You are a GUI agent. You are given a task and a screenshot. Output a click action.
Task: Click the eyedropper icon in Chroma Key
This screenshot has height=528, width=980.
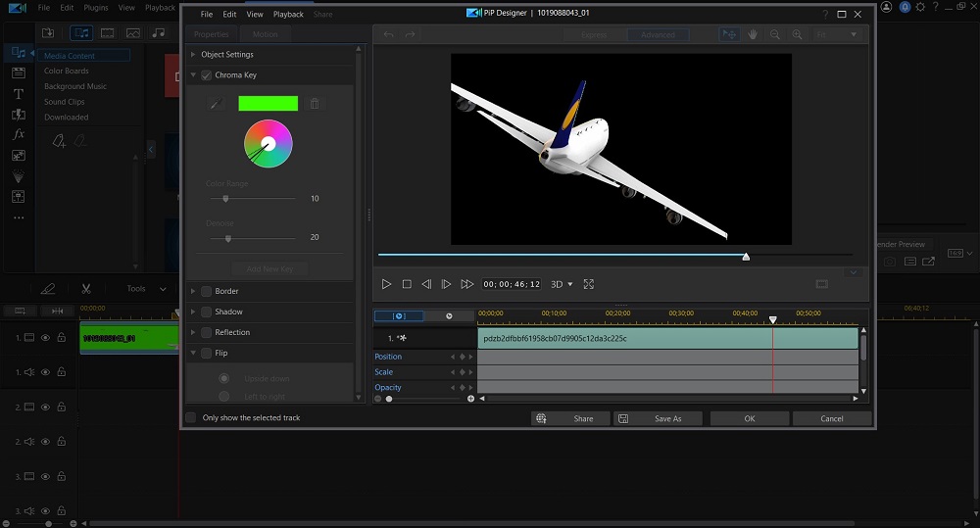(x=216, y=104)
